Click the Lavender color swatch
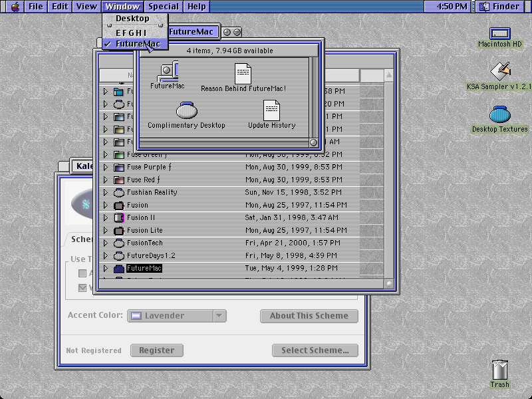 click(x=136, y=316)
